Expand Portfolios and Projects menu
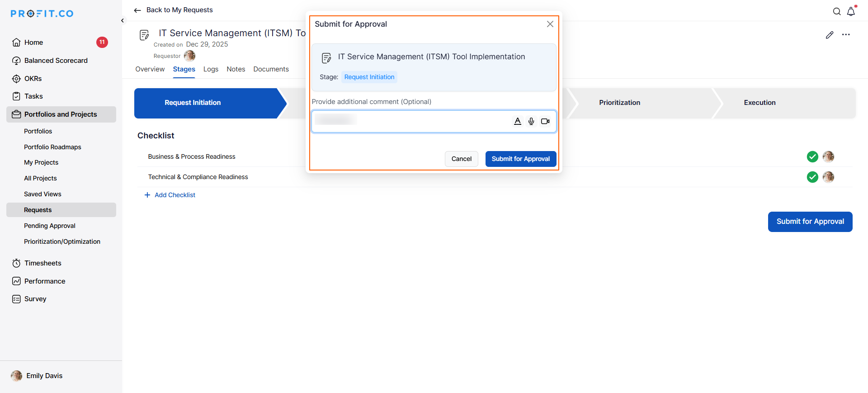The height and width of the screenshot is (393, 868). coord(61,114)
